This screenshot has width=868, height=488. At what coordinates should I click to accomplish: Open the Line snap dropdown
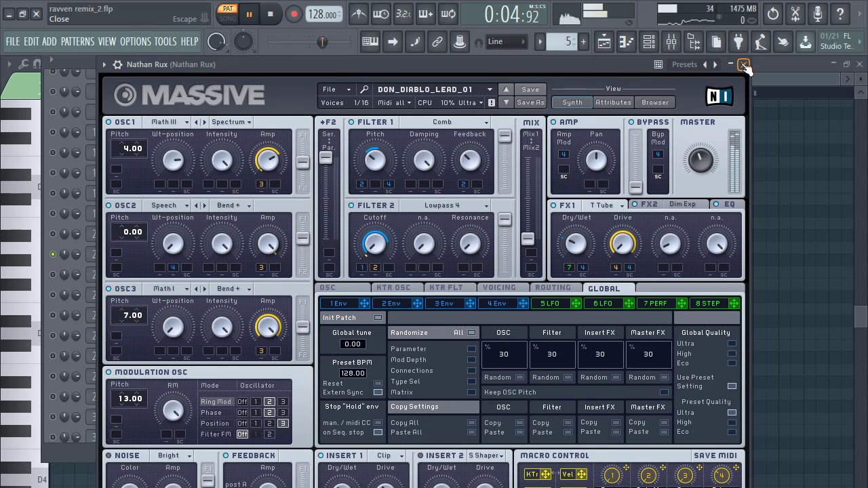[x=507, y=42]
